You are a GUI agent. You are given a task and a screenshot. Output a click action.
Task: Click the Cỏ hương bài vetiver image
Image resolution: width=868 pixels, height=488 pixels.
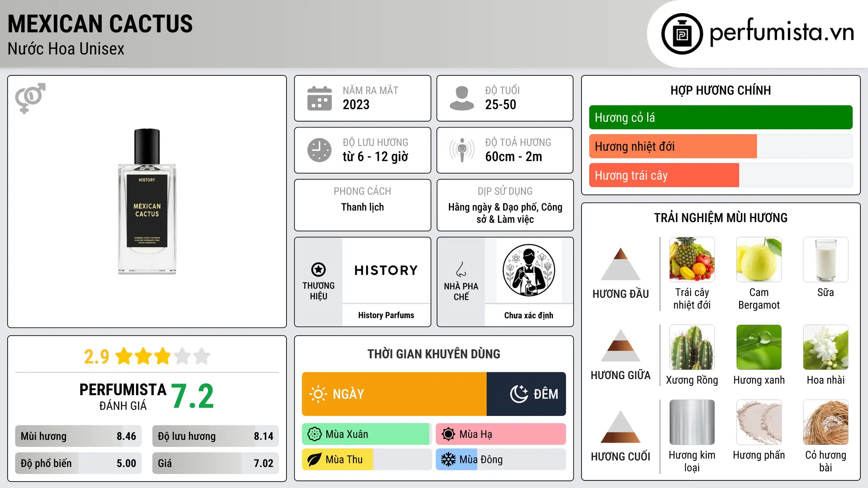(826, 422)
